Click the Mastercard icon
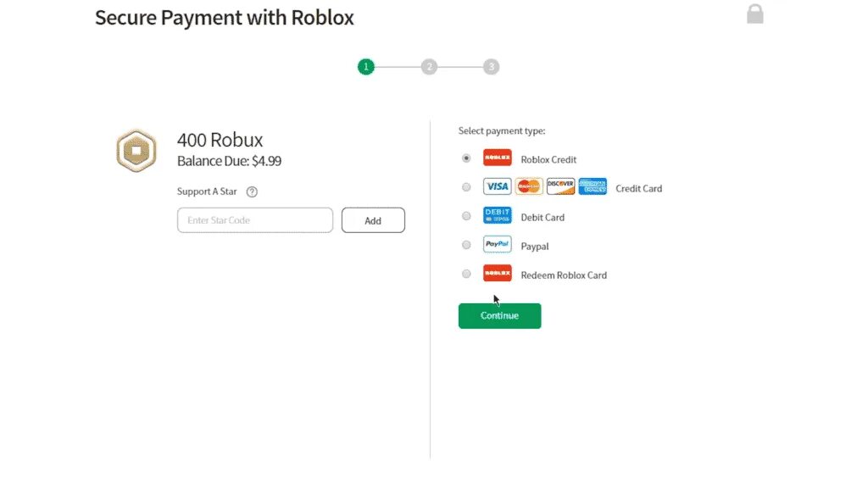The width and height of the screenshot is (868, 488). [x=529, y=186]
